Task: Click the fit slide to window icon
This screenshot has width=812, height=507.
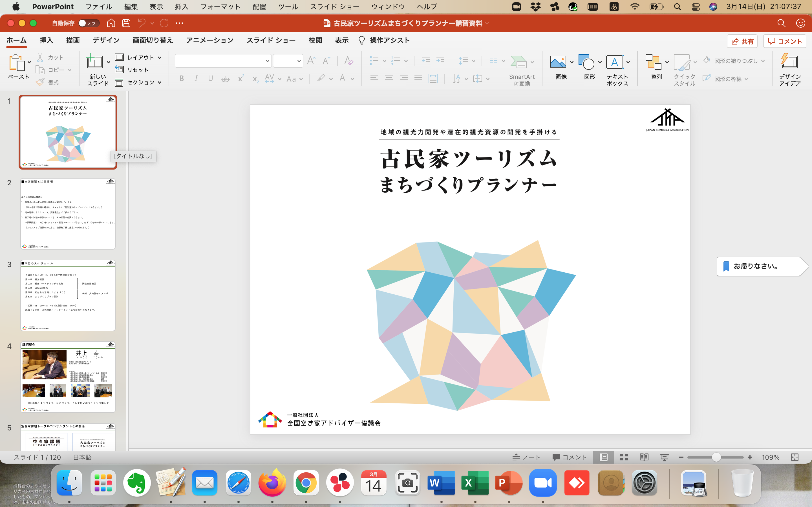Action: point(795,457)
